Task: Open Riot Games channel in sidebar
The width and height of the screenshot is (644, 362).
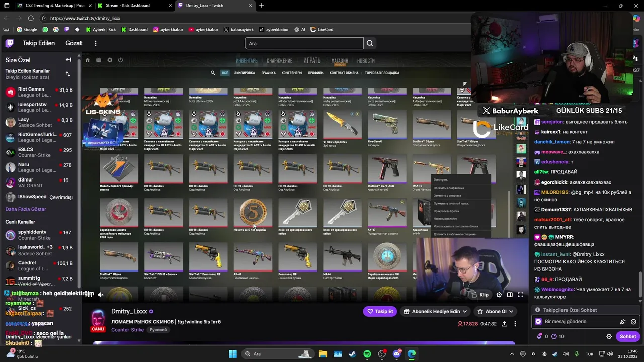Action: coord(39,92)
